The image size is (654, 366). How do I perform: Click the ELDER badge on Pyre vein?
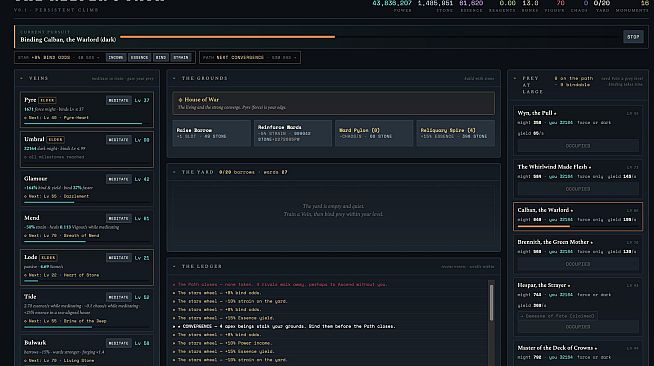point(47,100)
